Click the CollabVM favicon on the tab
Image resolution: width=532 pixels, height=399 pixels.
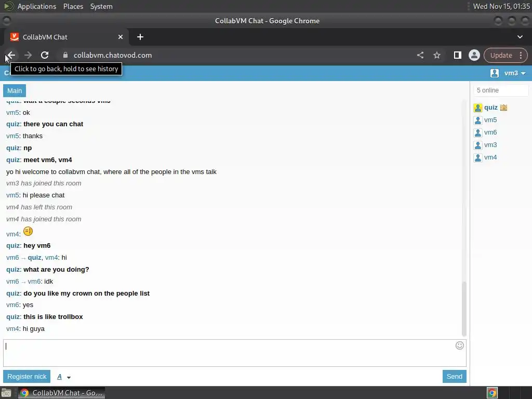tap(14, 37)
